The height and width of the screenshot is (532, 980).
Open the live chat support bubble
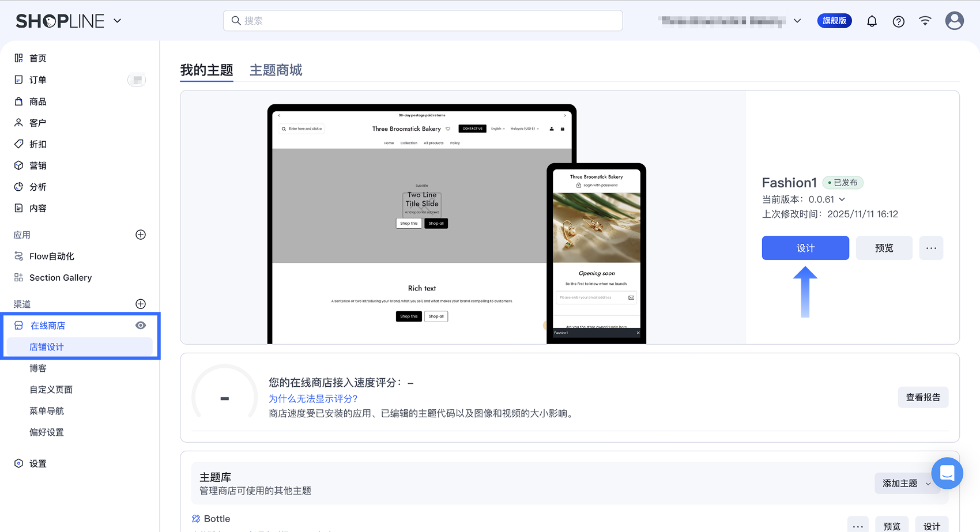(947, 473)
